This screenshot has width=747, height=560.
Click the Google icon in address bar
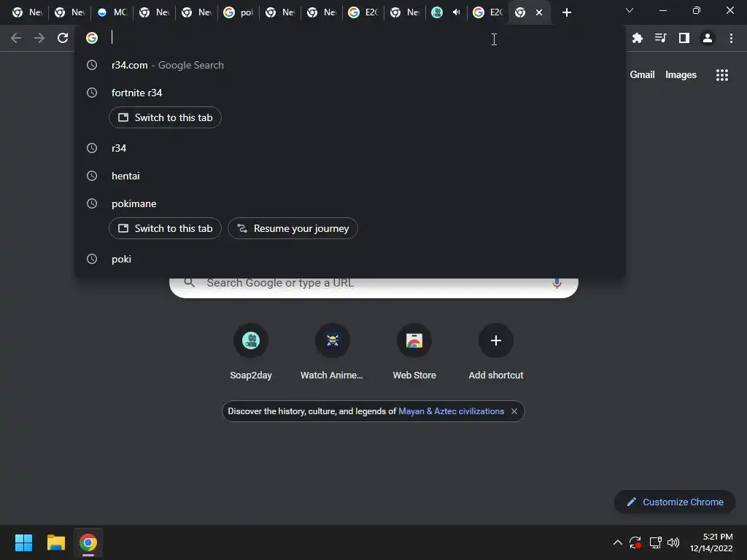pos(92,38)
